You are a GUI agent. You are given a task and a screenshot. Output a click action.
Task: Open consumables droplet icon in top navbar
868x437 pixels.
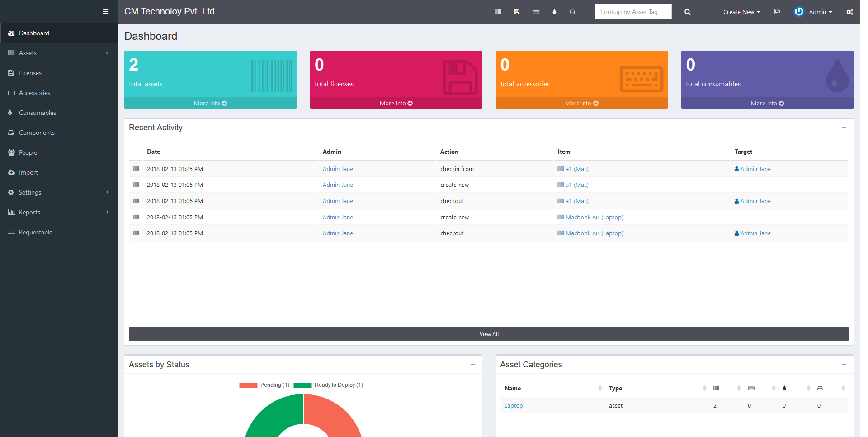pos(554,12)
